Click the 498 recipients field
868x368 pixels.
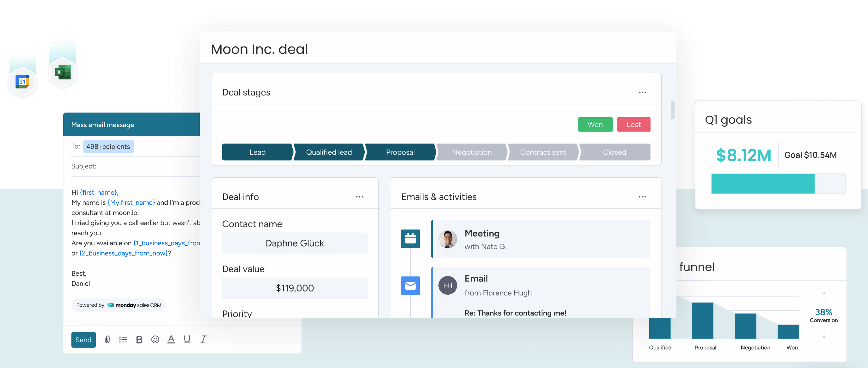tap(108, 146)
